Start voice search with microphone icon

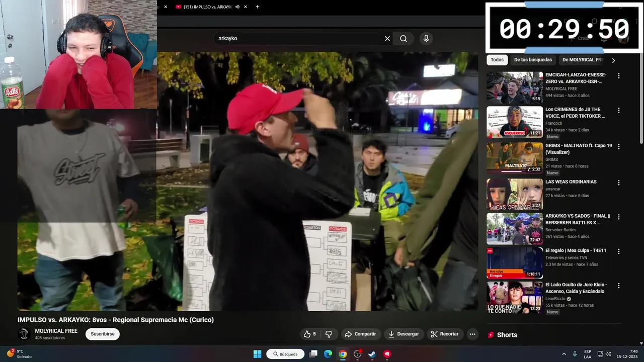(x=426, y=39)
